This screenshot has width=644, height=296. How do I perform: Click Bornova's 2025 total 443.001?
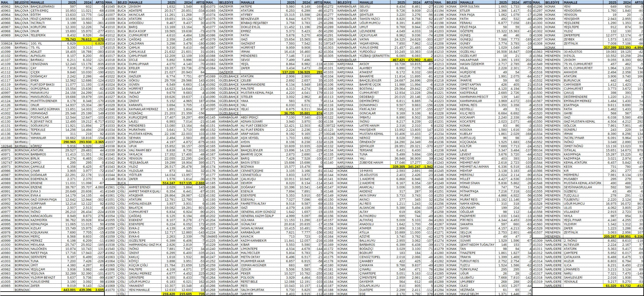69,290
